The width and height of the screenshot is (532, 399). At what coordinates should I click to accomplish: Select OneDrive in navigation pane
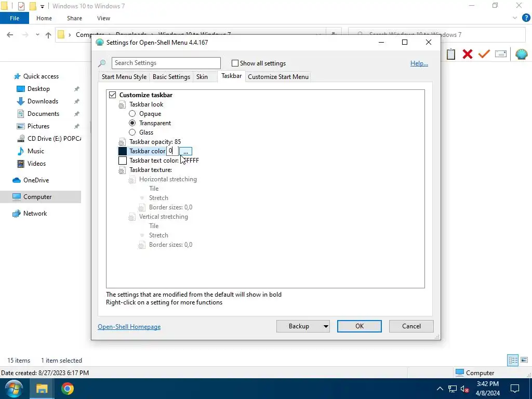[36, 180]
